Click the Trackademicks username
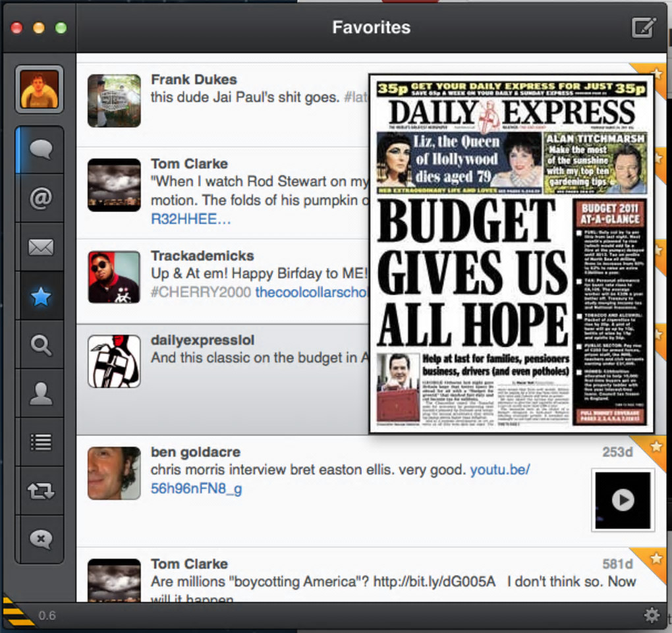 point(202,256)
